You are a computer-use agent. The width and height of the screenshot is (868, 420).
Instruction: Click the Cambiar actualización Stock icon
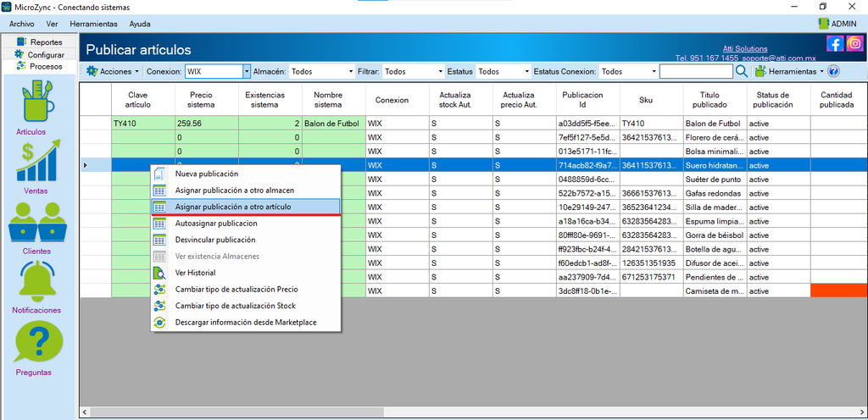[x=159, y=306]
